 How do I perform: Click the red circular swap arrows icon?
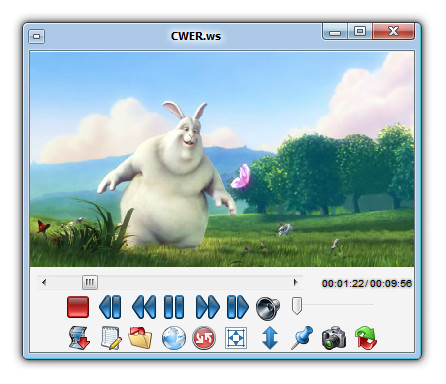click(204, 338)
